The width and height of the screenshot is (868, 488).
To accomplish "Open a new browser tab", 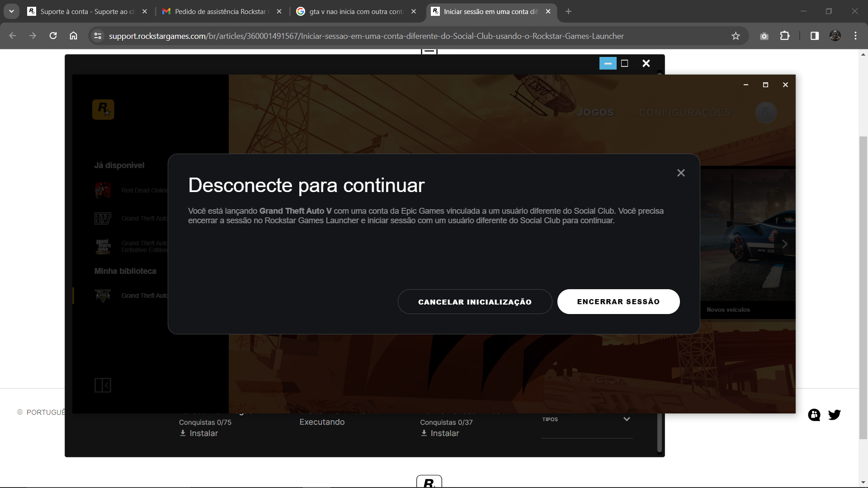I will pyautogui.click(x=568, y=11).
